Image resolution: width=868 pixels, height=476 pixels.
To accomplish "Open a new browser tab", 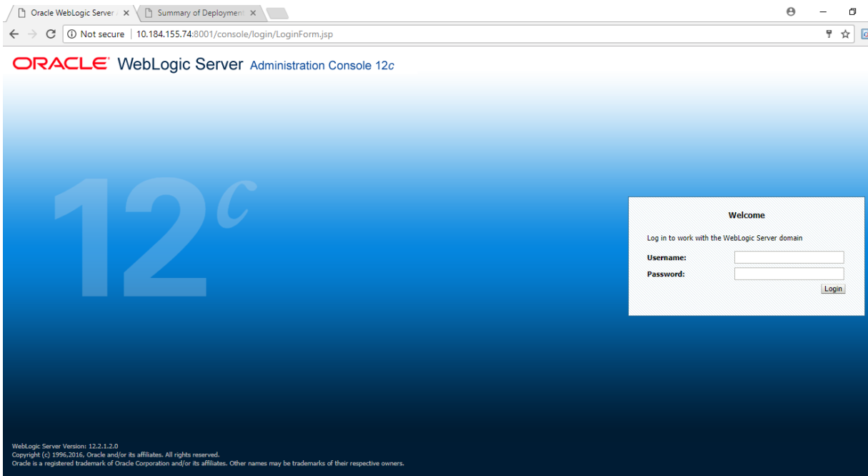I will (276, 13).
